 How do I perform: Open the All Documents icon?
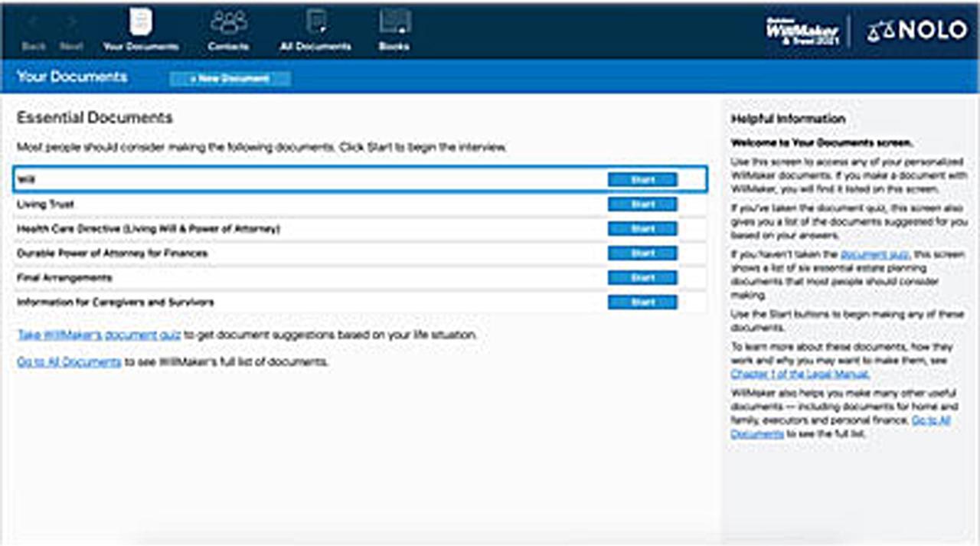pyautogui.click(x=315, y=21)
